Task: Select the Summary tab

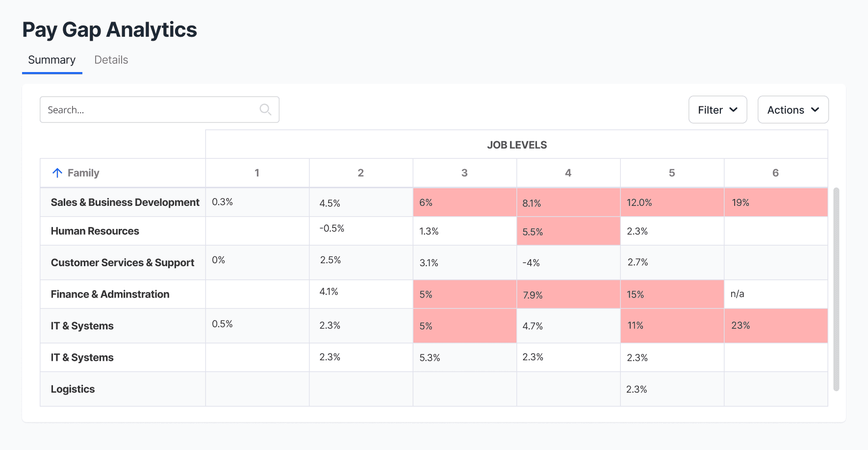Action: pos(52,60)
